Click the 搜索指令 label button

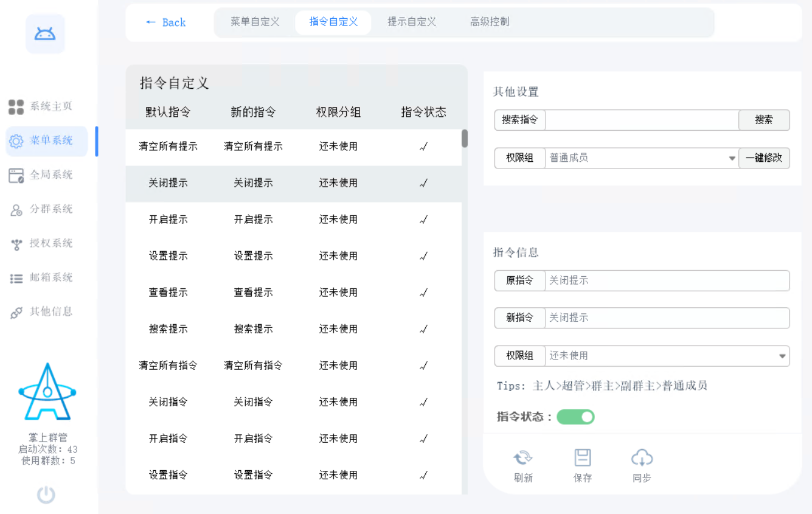pyautogui.click(x=520, y=120)
